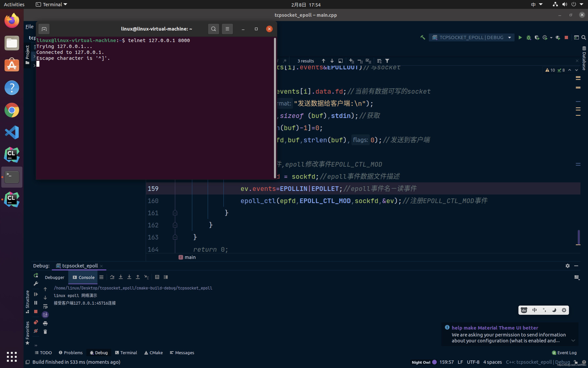Click Night Owl theme color indicator in status bar
Screen dimensions: 588x368
point(434,362)
